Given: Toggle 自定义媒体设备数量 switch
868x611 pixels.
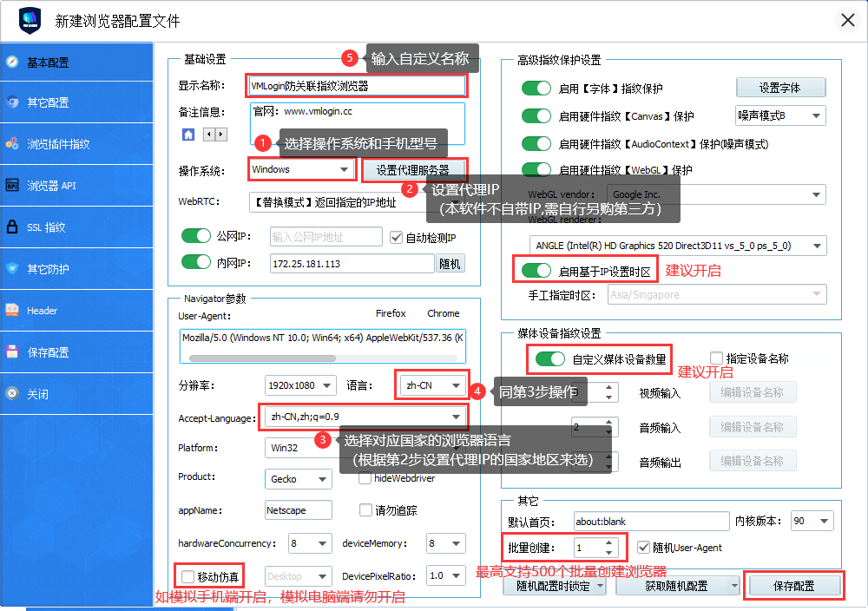Looking at the screenshot, I should pyautogui.click(x=550, y=359).
